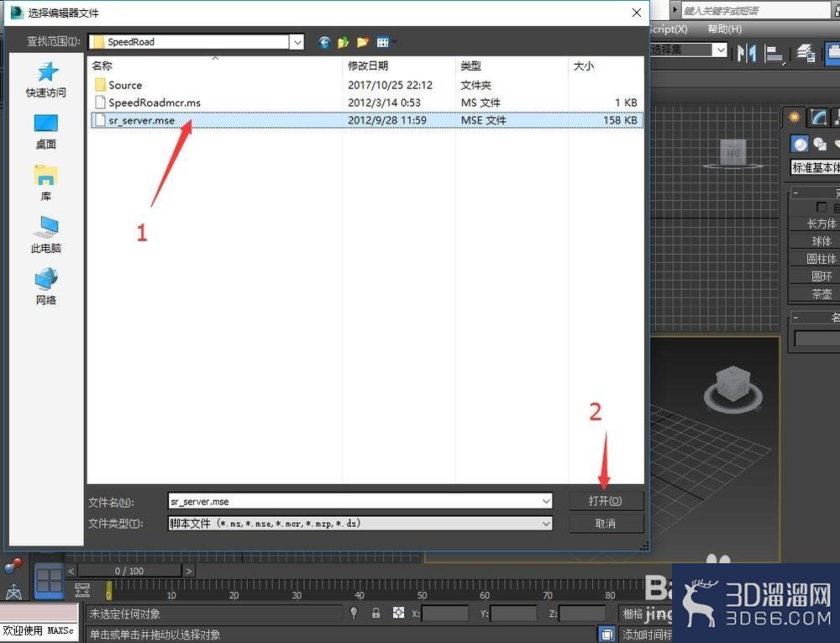Toggle the selection lock icon
Image resolution: width=840 pixels, height=643 pixels.
point(376,613)
